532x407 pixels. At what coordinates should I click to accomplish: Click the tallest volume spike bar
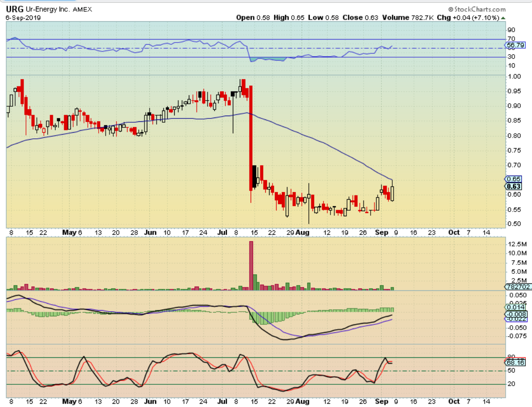(x=251, y=265)
